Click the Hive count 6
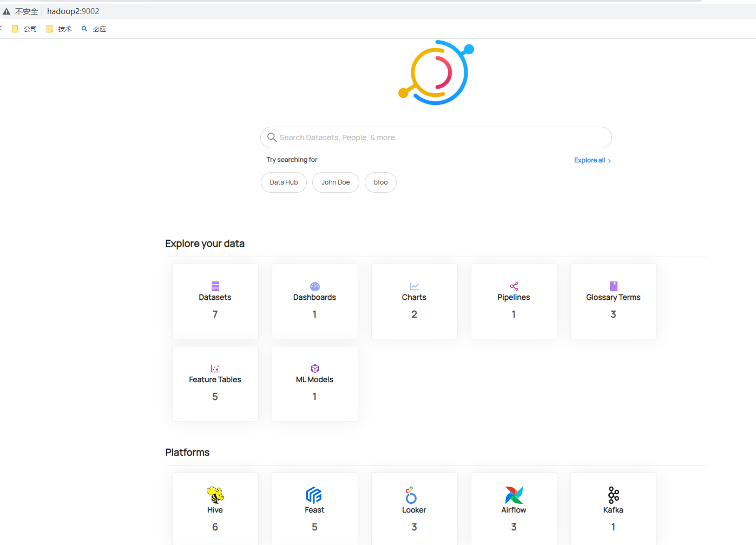 click(215, 527)
